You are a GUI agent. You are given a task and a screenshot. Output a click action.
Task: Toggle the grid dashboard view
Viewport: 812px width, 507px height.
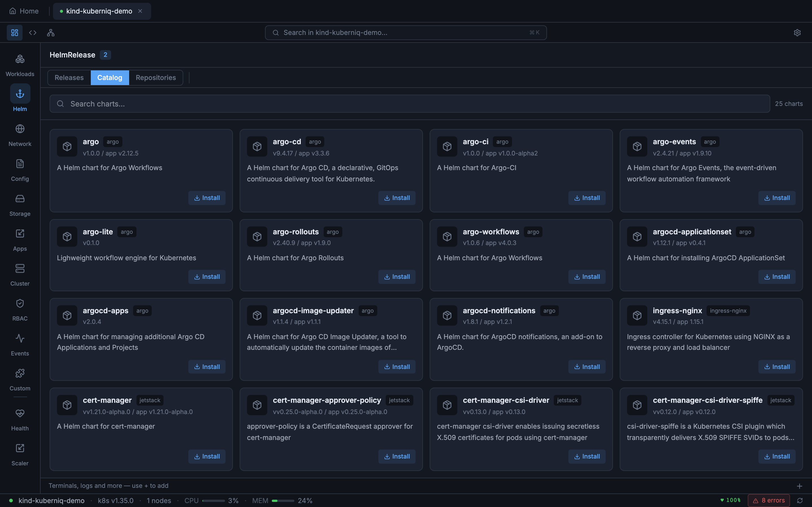point(14,32)
